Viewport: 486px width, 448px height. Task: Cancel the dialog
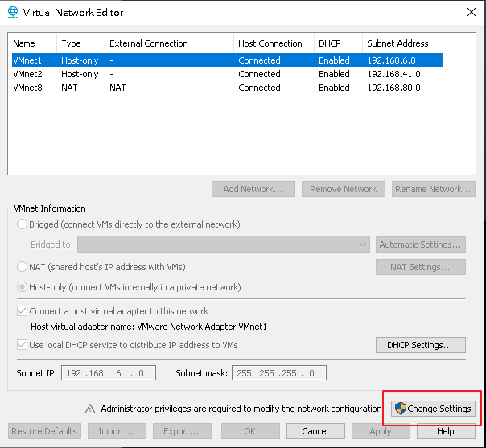coord(315,431)
